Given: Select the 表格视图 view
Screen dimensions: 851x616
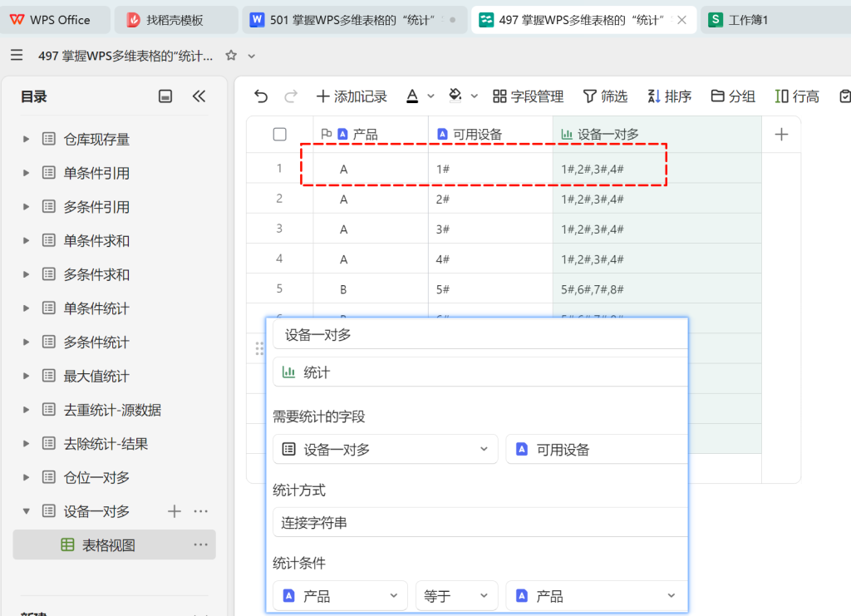Looking at the screenshot, I should pyautogui.click(x=114, y=545).
